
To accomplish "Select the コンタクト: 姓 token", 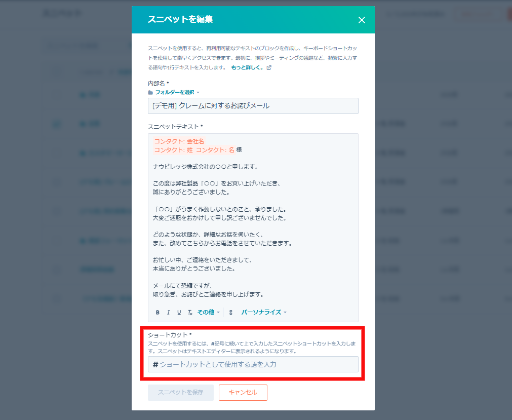I will click(x=173, y=150).
